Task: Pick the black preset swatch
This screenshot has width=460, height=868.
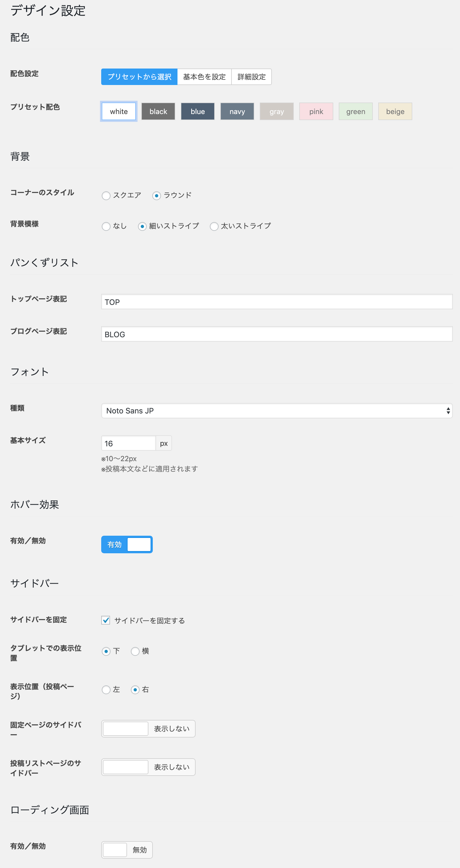Action: tap(158, 112)
